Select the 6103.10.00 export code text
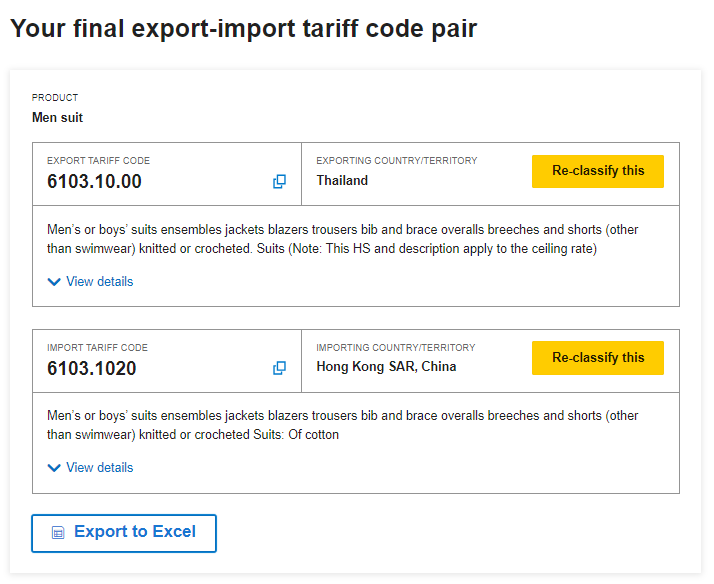 [x=94, y=181]
